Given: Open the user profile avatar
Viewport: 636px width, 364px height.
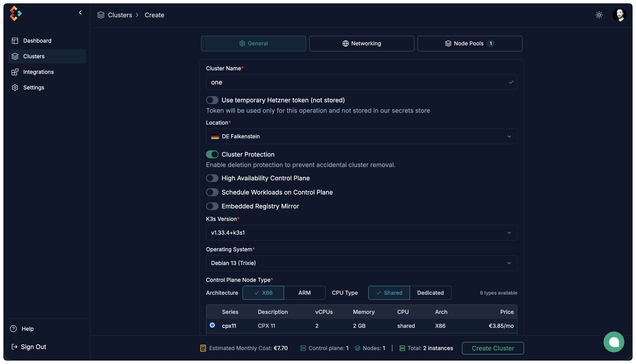Looking at the screenshot, I should pos(619,15).
